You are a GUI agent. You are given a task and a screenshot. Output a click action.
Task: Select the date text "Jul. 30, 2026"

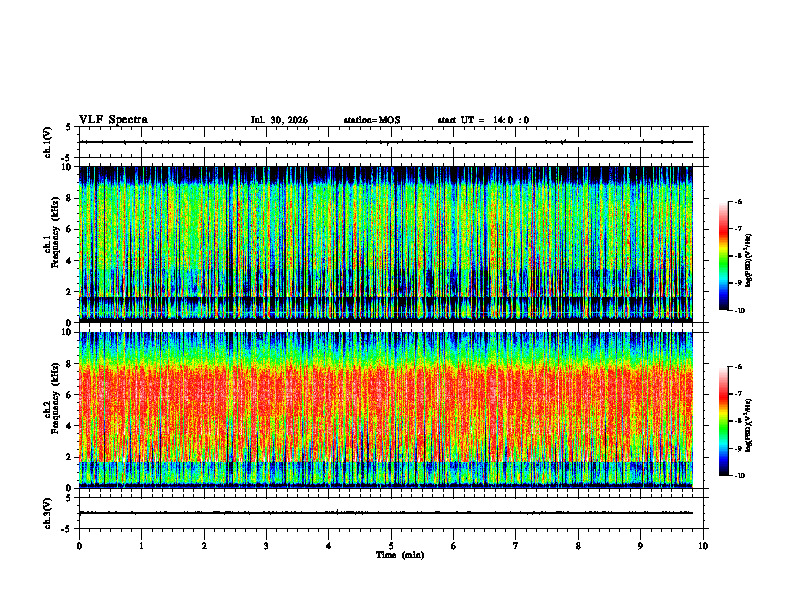(x=279, y=120)
